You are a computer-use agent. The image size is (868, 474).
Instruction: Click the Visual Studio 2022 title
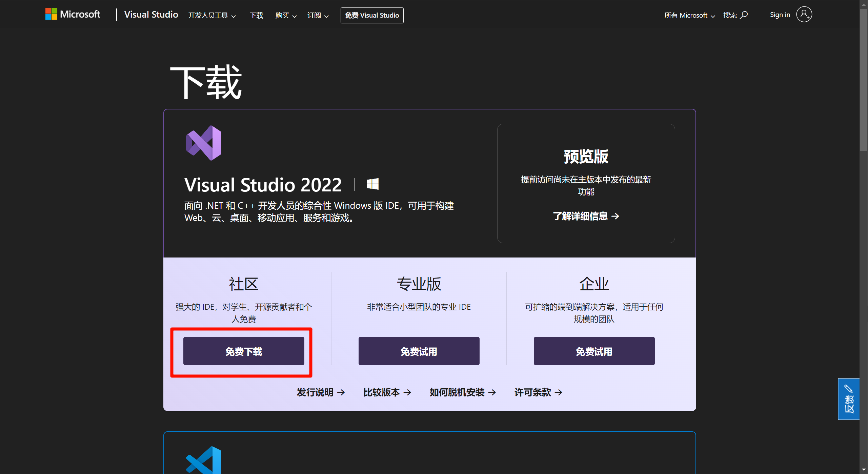[263, 185]
